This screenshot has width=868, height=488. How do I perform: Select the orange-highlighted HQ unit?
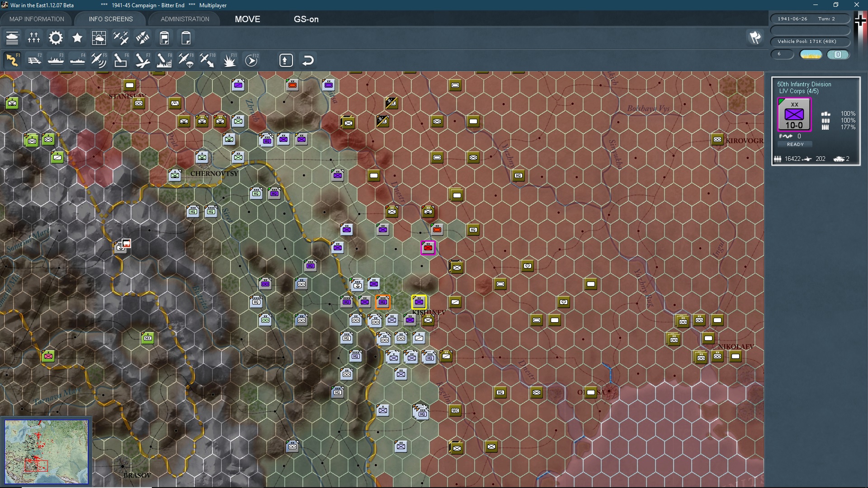tap(383, 302)
